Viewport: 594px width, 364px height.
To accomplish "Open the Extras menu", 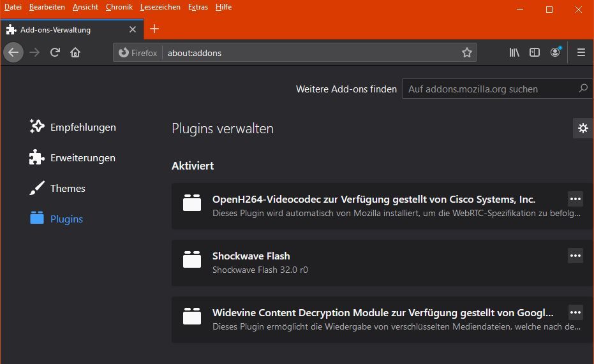I will click(198, 7).
